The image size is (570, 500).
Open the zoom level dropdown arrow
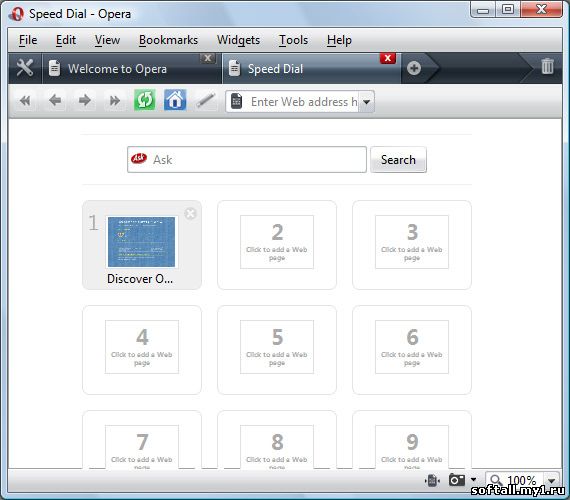[551, 481]
